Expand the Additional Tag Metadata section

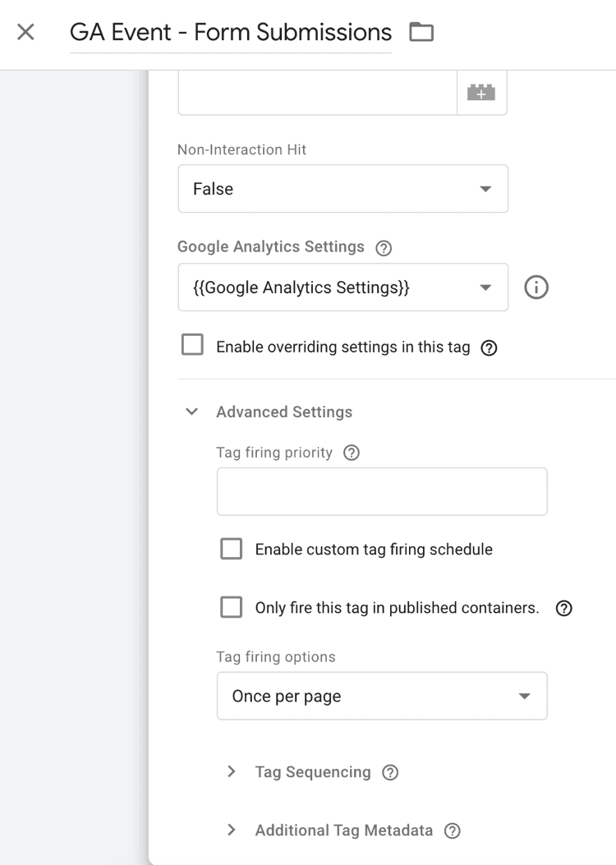tap(231, 830)
